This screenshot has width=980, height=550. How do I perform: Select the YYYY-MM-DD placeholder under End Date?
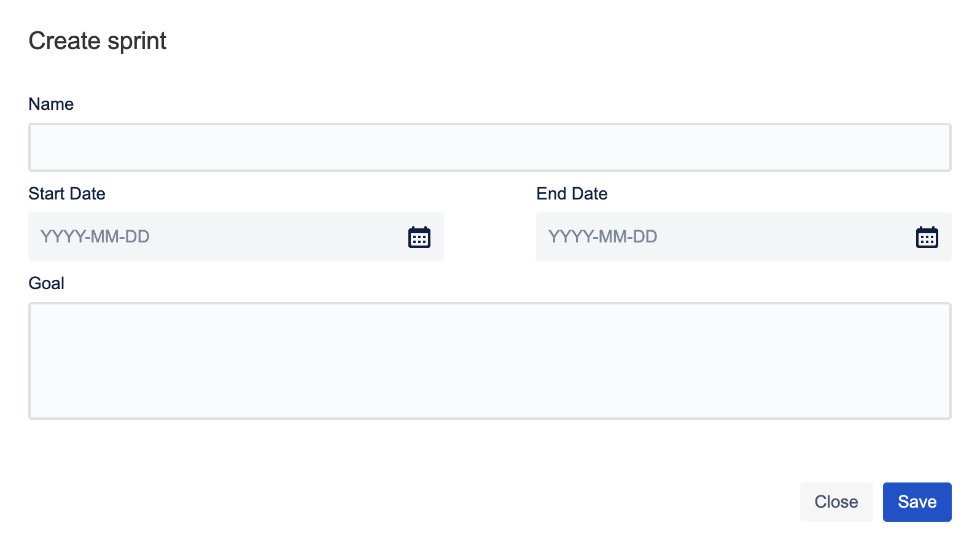[603, 237]
